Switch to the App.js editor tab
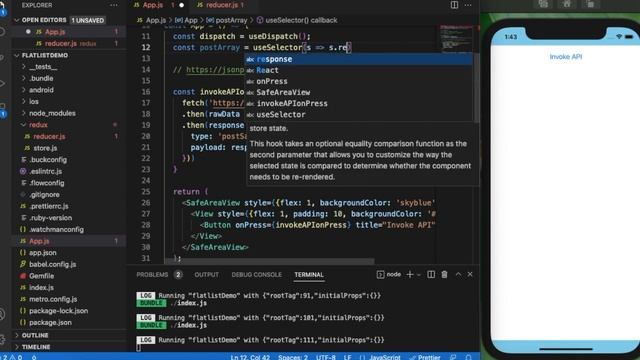640x360 pixels. [x=158, y=5]
